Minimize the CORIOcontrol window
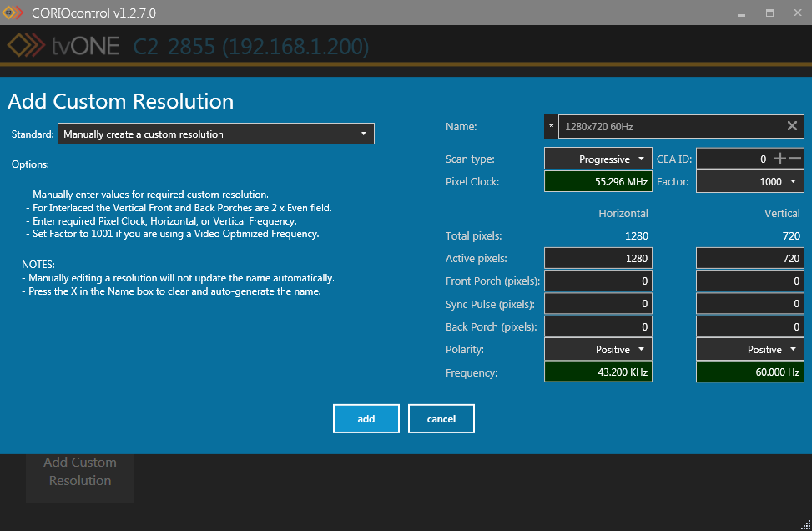The width and height of the screenshot is (812, 531). [x=741, y=13]
